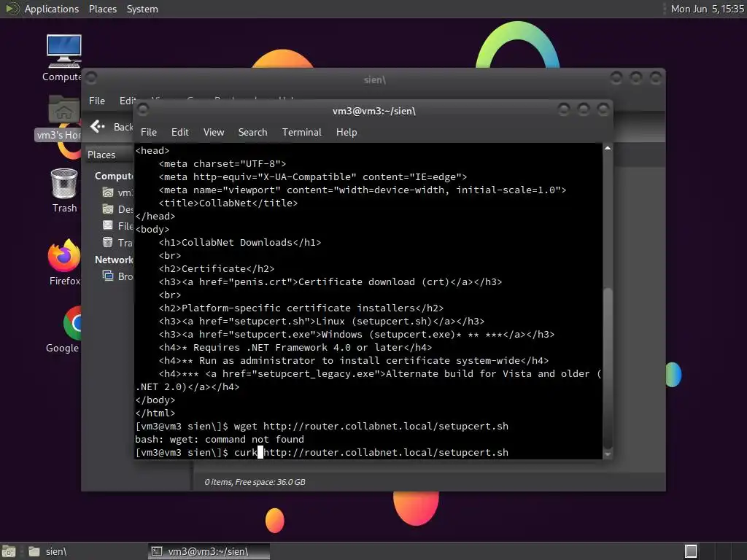Select vm3 home icon in Places sidebar
The image size is (747, 560).
[x=108, y=192]
